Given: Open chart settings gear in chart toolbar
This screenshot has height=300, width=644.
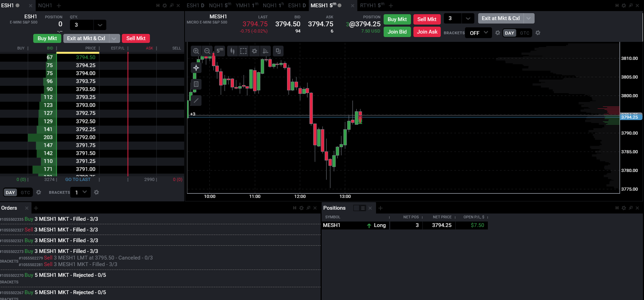Looking at the screenshot, I should 254,51.
